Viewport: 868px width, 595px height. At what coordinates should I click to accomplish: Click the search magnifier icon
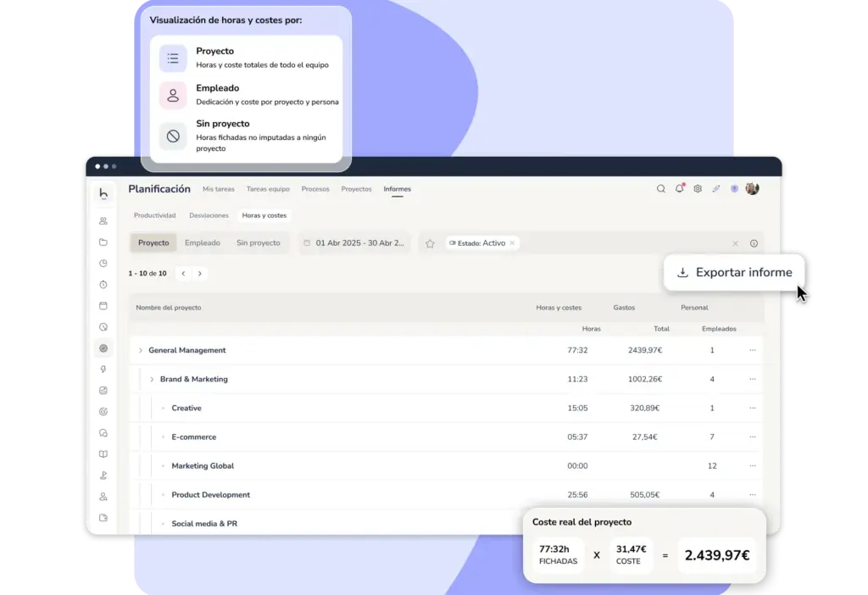tap(661, 189)
